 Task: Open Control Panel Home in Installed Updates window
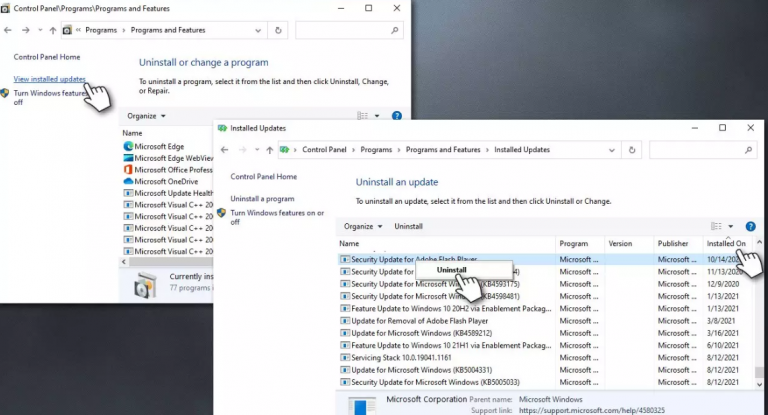264,176
